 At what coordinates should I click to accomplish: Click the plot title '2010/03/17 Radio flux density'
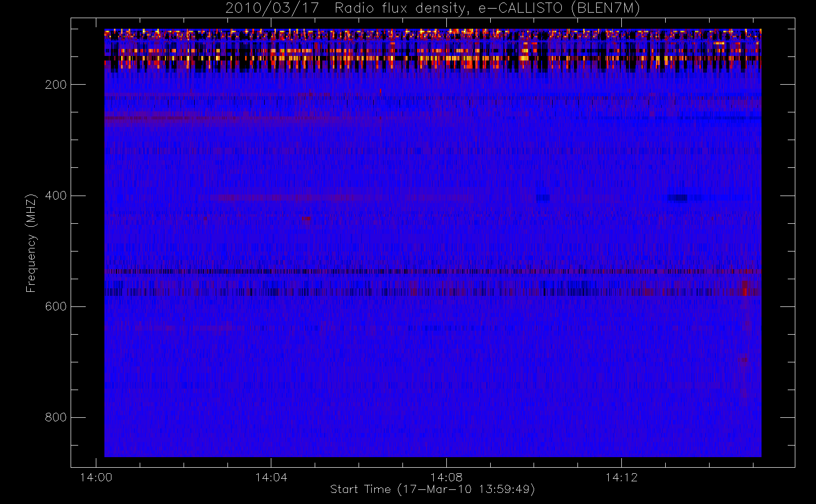coord(433,9)
